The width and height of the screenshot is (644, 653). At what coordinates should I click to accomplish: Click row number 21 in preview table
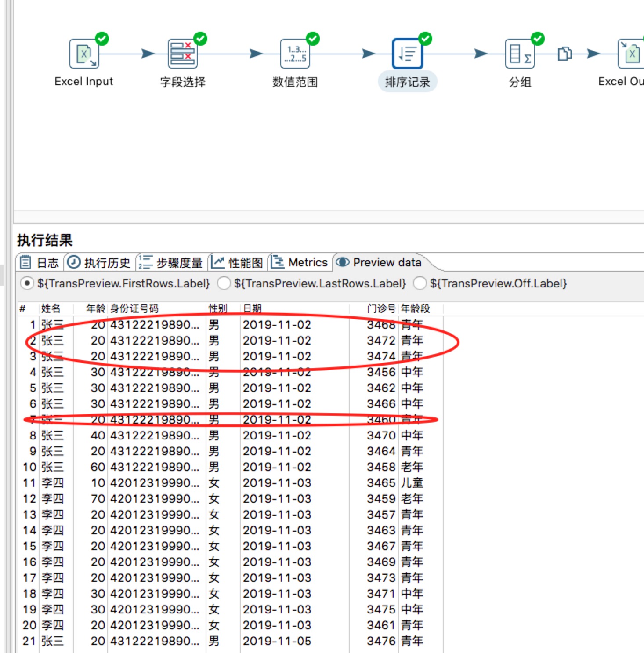(x=29, y=641)
